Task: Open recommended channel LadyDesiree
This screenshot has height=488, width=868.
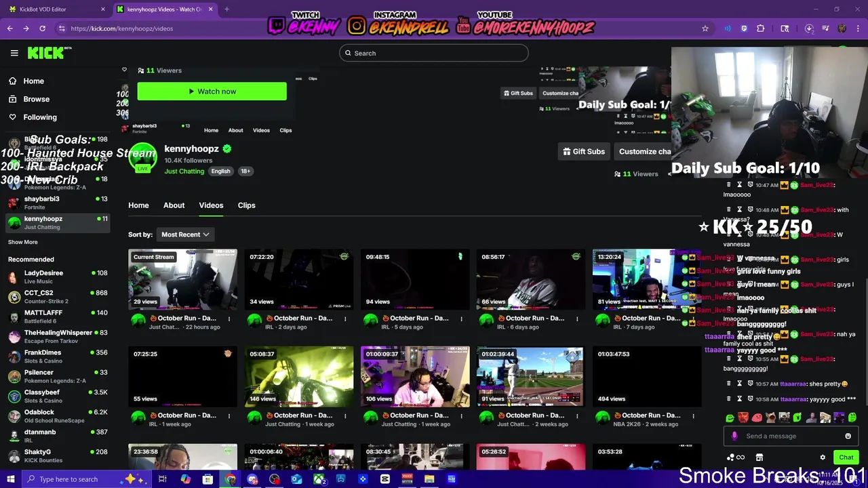Action: [58, 277]
